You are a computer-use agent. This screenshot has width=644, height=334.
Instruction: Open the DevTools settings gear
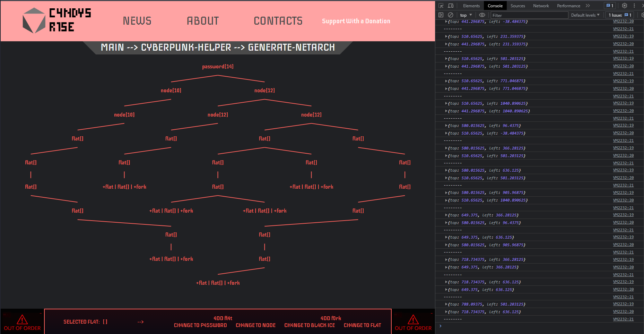point(625,6)
